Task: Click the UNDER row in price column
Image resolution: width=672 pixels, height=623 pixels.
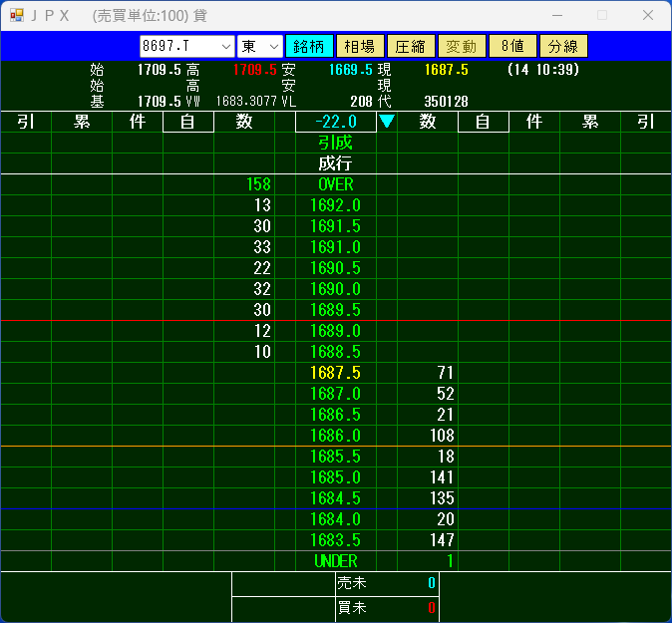Action: [x=335, y=561]
